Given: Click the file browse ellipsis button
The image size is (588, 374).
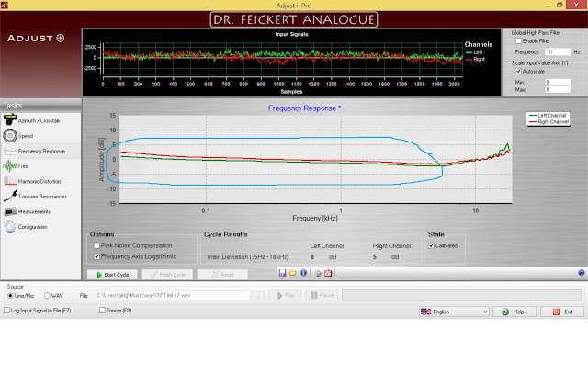Looking at the screenshot, I should (x=257, y=296).
